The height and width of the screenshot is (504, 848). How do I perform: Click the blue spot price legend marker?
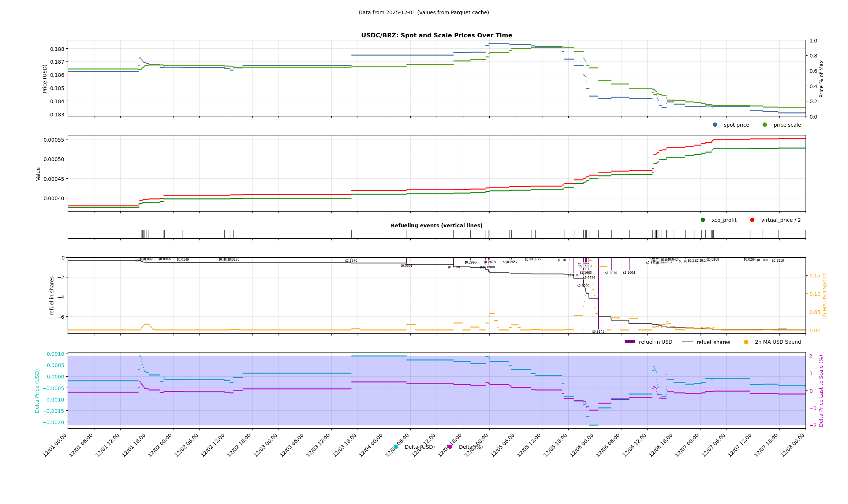[715, 125]
